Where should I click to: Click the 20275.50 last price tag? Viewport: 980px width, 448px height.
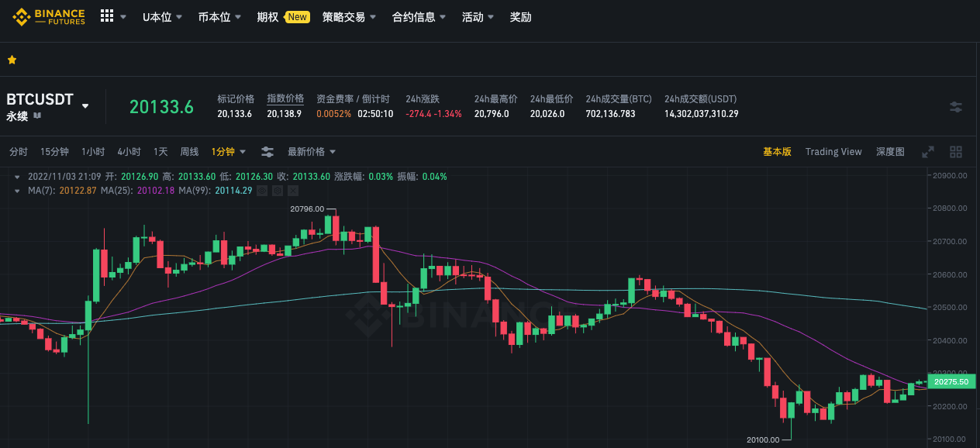tap(951, 381)
